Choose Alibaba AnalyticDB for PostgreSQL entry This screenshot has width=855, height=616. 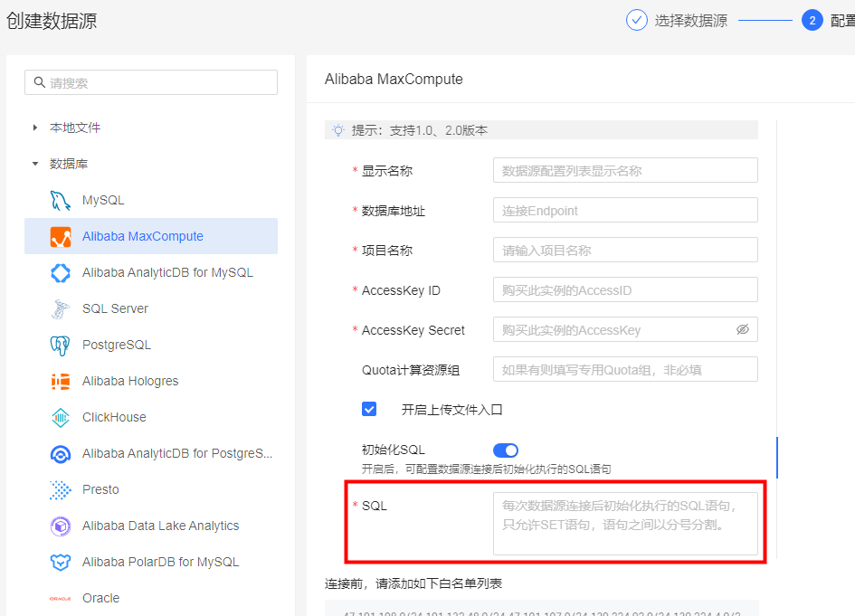click(x=176, y=453)
